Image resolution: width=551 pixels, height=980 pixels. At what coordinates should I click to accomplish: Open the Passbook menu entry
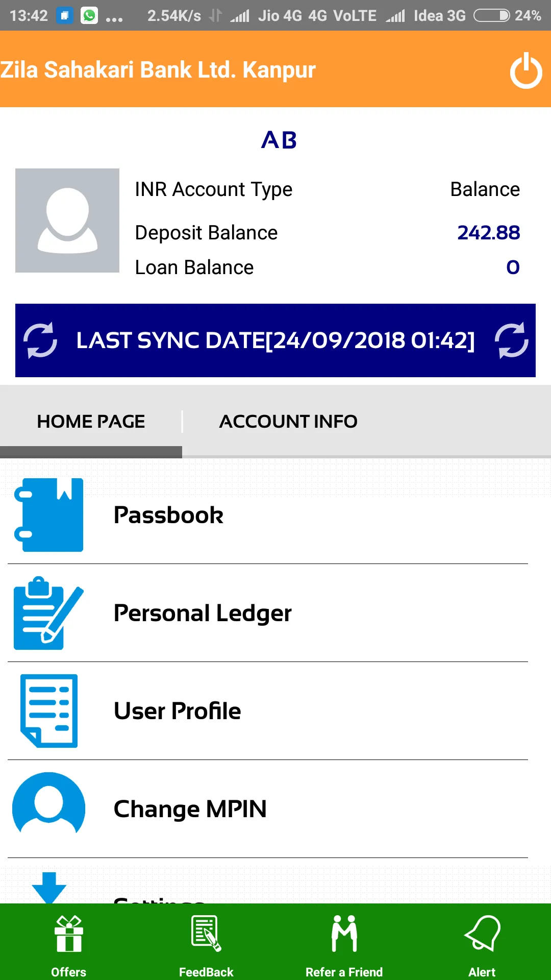[x=268, y=515]
